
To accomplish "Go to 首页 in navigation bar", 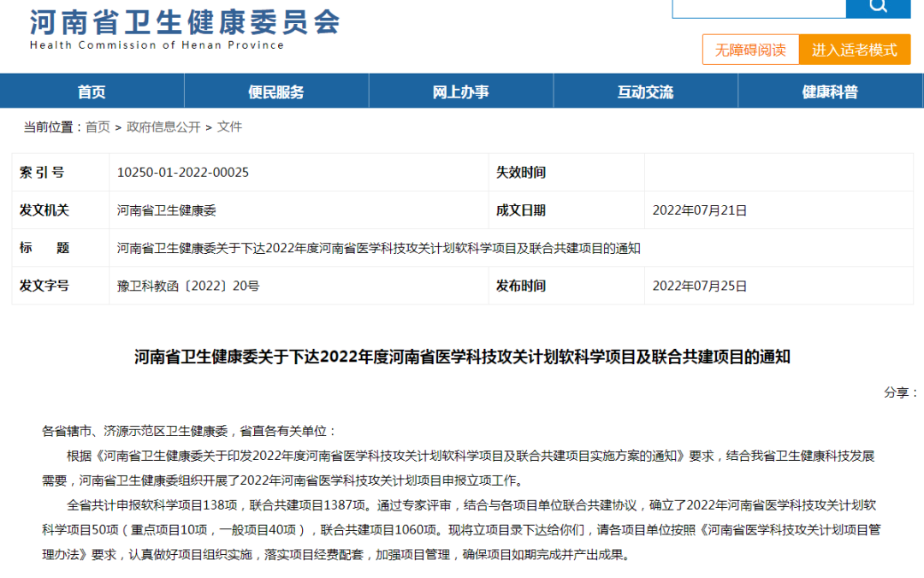I will click(92, 91).
